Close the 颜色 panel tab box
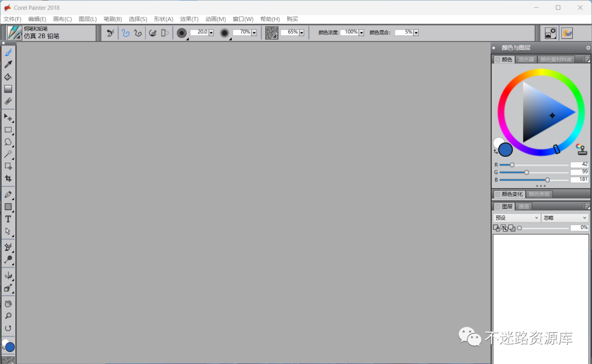This screenshot has width=592, height=364. pyautogui.click(x=498, y=60)
